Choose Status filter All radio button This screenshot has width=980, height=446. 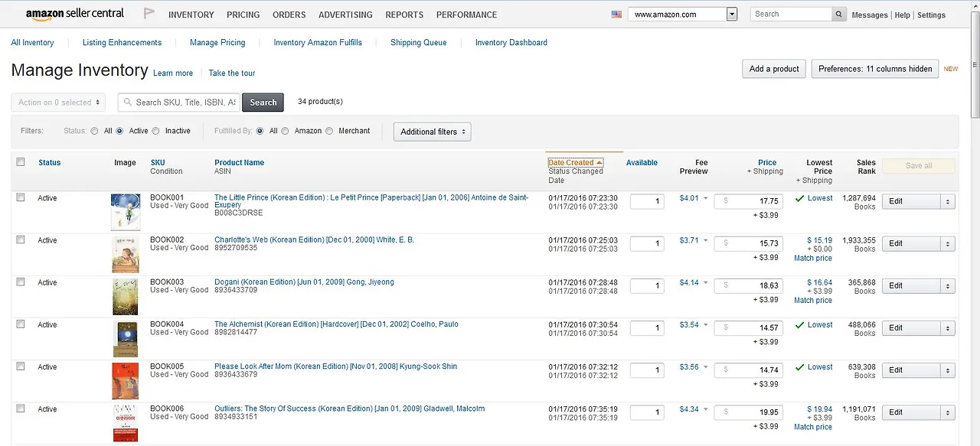tap(94, 131)
